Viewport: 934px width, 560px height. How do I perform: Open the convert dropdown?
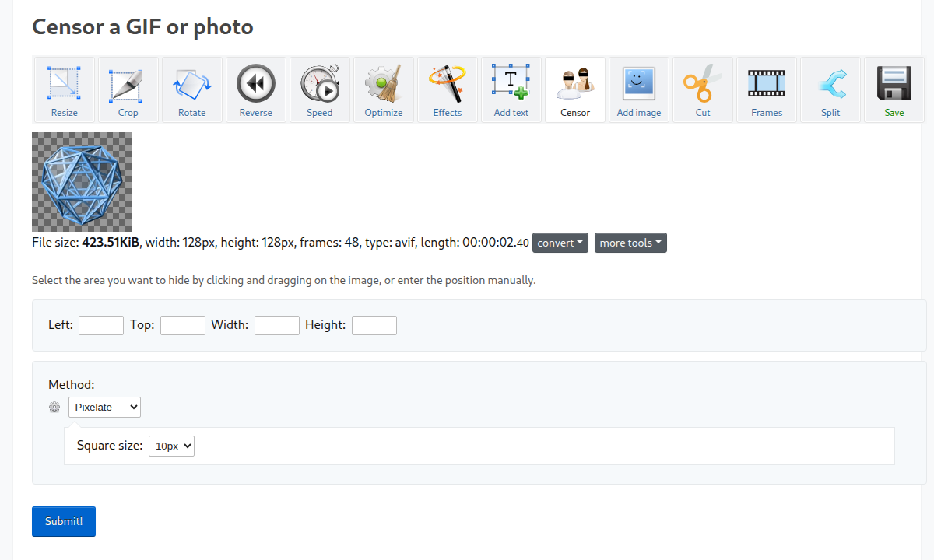coord(560,243)
